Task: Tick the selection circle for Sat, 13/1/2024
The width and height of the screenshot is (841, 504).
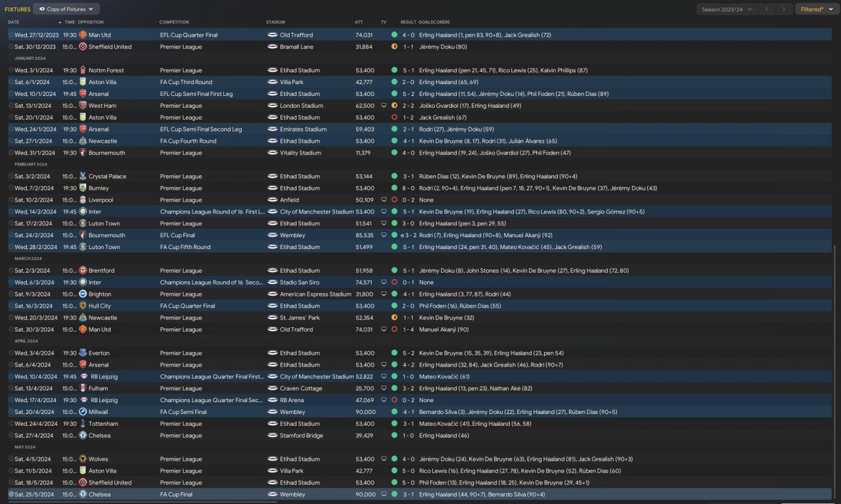Action: coord(11,106)
